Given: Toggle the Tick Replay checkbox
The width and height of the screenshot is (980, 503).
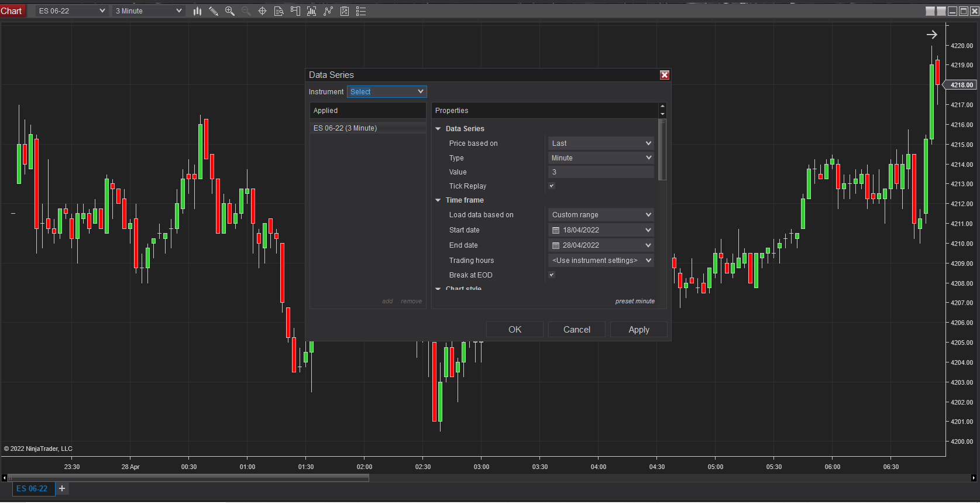Looking at the screenshot, I should 552,186.
